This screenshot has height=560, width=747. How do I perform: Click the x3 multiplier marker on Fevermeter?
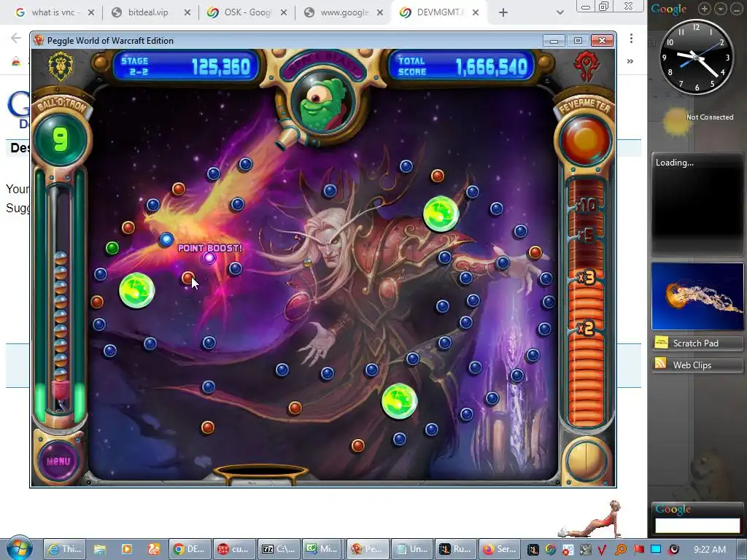(x=586, y=277)
